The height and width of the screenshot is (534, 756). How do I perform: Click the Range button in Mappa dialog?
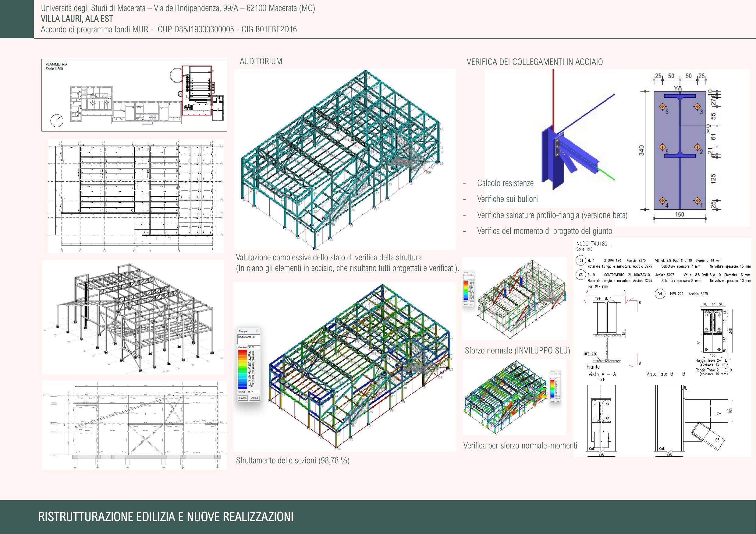243,398
